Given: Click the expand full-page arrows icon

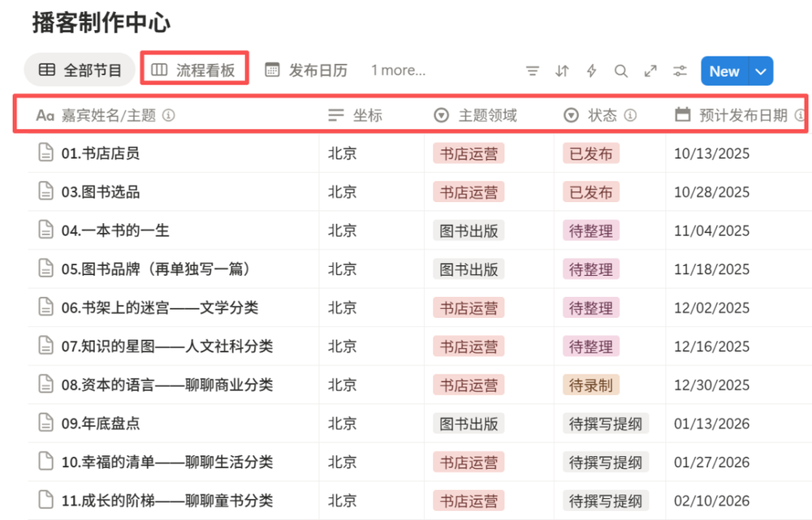Looking at the screenshot, I should pyautogui.click(x=650, y=71).
